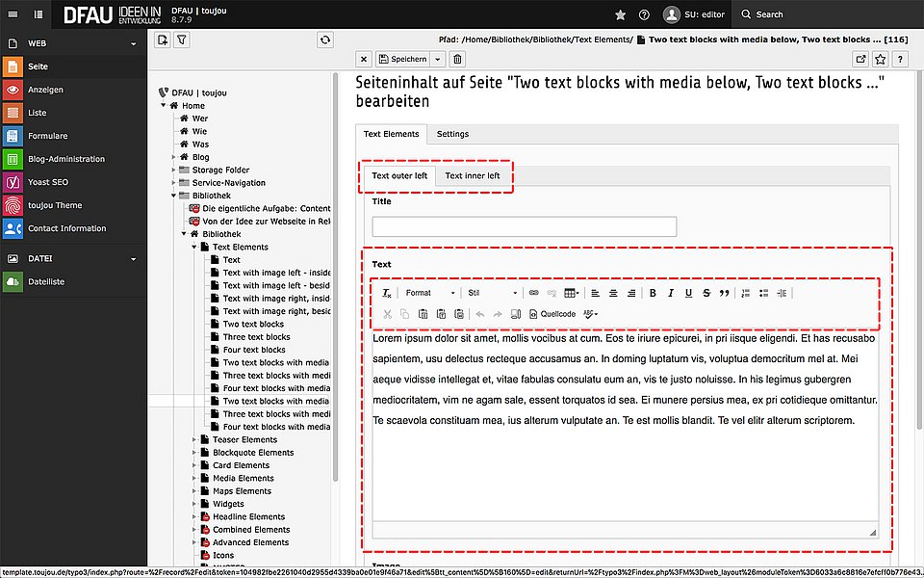Close the edit form with X button
Viewport: 924px width, 578px height.
click(x=364, y=59)
